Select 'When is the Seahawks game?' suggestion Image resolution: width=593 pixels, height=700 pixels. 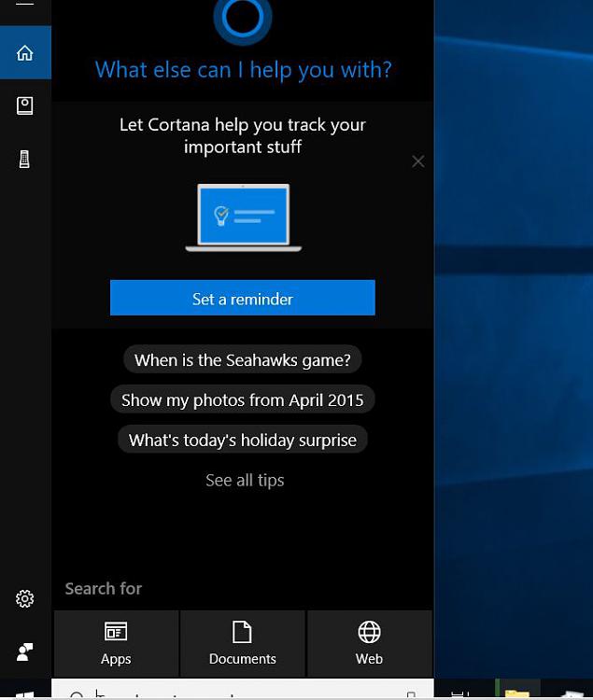point(243,360)
